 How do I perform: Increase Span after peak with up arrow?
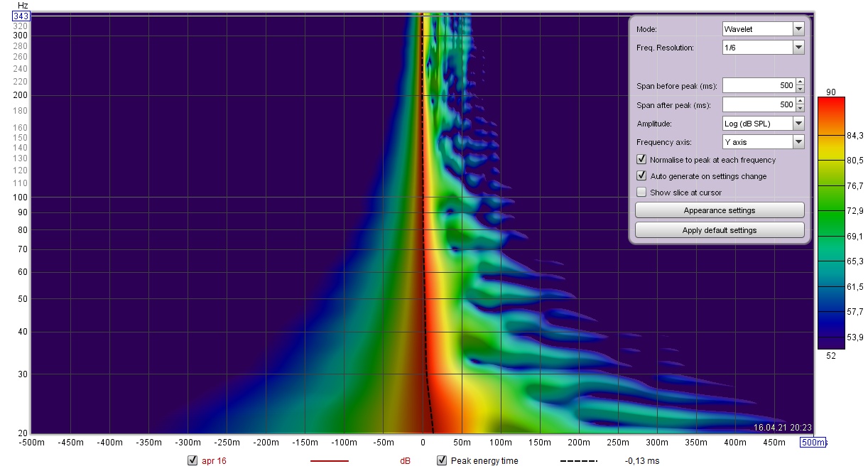coord(800,101)
